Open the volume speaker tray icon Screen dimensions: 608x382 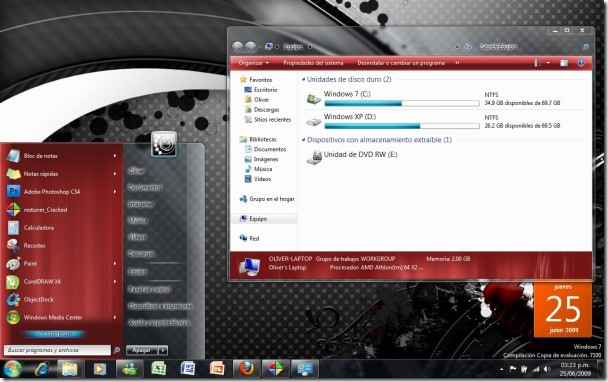point(547,369)
